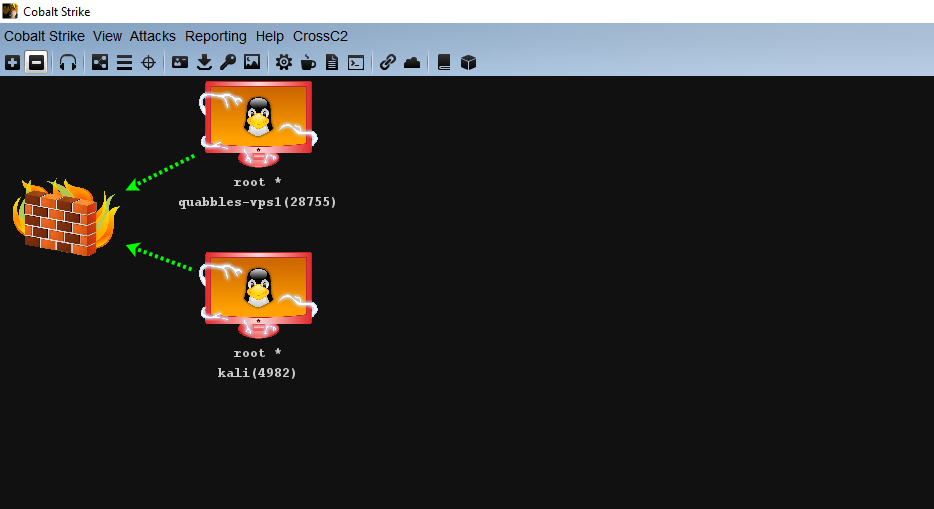Select the quabbles-vps1 beacon computer
Image resolution: width=934 pixels, height=509 pixels.
click(x=258, y=124)
